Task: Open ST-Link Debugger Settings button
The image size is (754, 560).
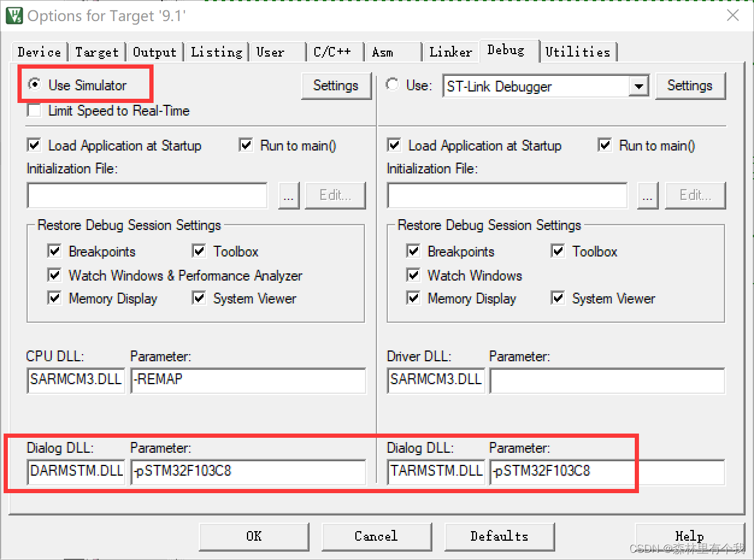Action: pos(690,86)
